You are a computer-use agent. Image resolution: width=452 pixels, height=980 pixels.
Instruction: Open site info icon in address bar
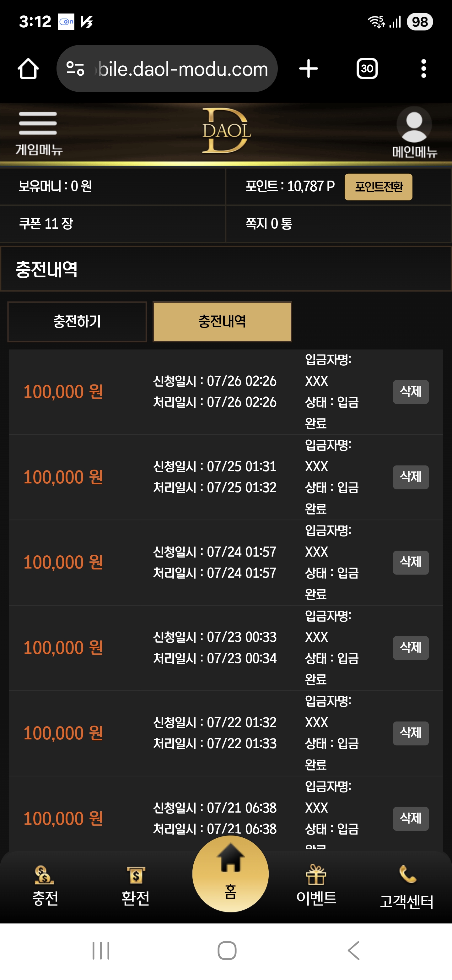click(75, 68)
